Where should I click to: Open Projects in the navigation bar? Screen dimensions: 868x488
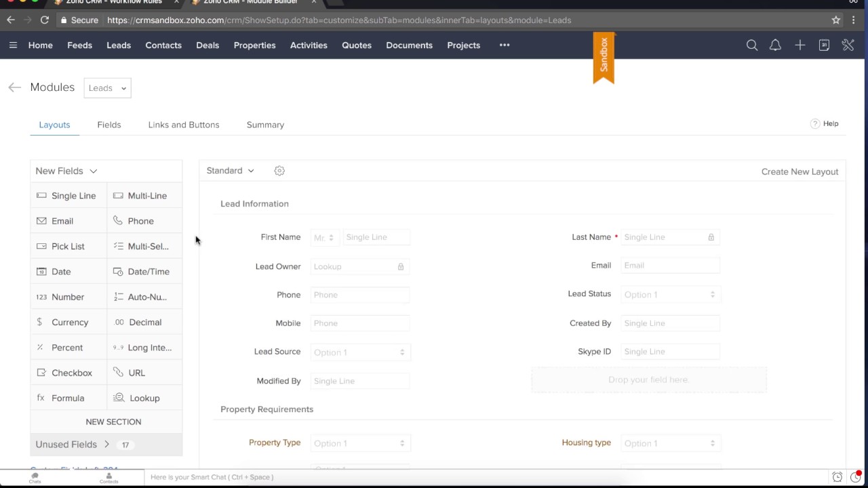point(464,45)
